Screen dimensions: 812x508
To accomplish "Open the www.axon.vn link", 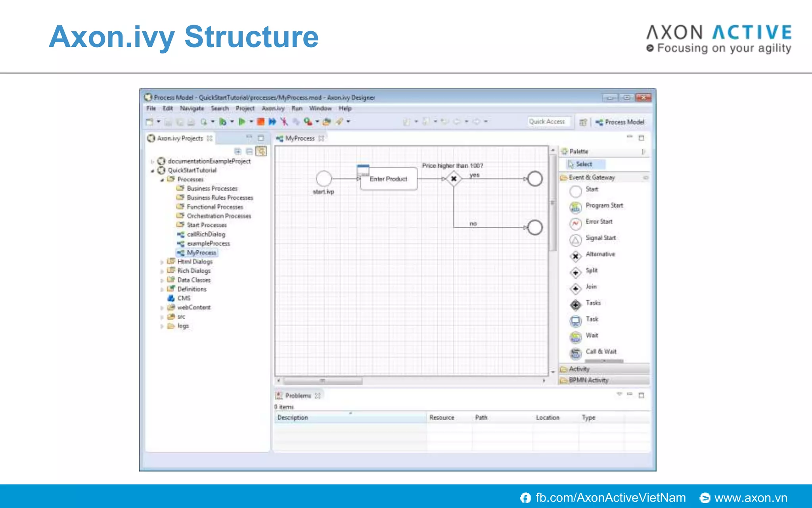I will coord(751,498).
